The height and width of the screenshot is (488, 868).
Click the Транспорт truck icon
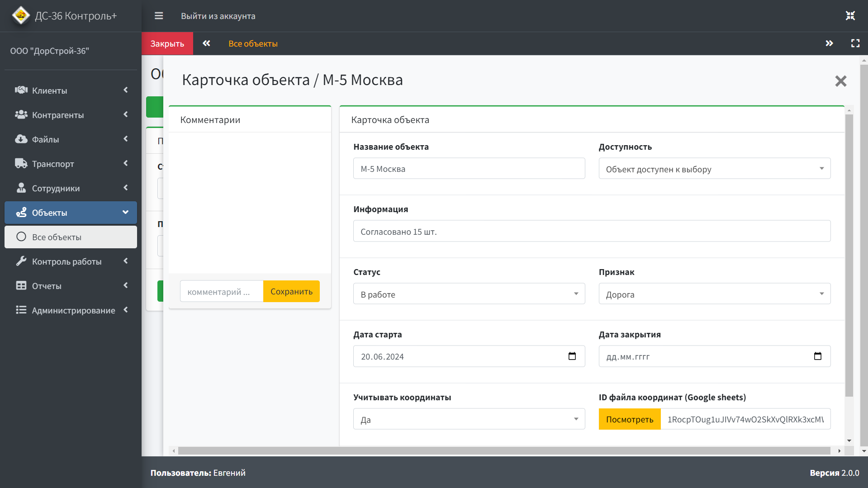21,163
